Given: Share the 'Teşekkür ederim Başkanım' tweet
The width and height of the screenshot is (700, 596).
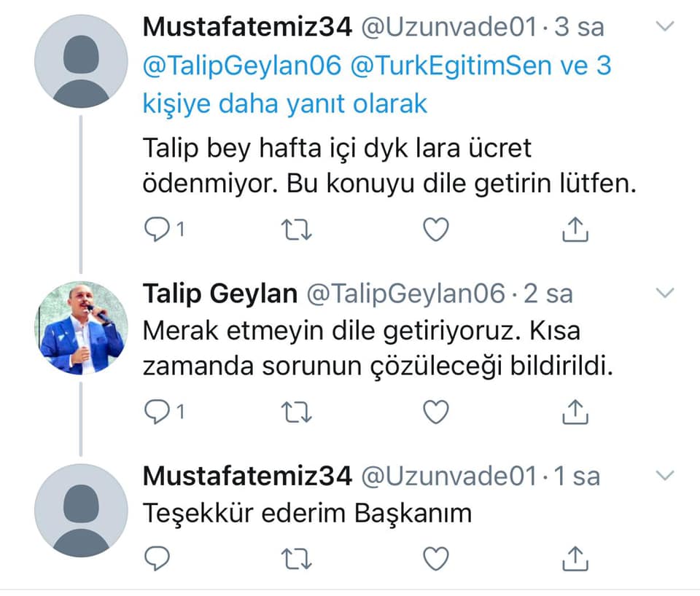Looking at the screenshot, I should (x=575, y=558).
